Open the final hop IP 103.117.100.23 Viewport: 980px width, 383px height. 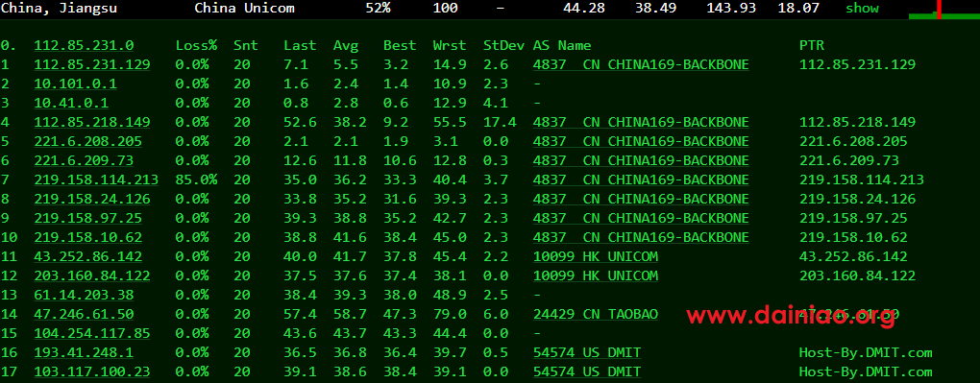click(x=92, y=371)
